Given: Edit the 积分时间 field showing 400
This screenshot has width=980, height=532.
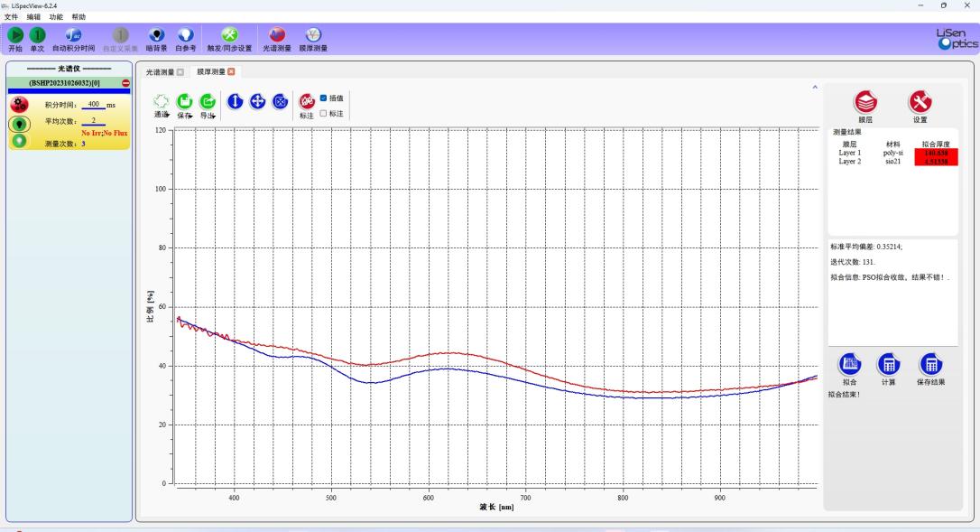Looking at the screenshot, I should coord(94,105).
